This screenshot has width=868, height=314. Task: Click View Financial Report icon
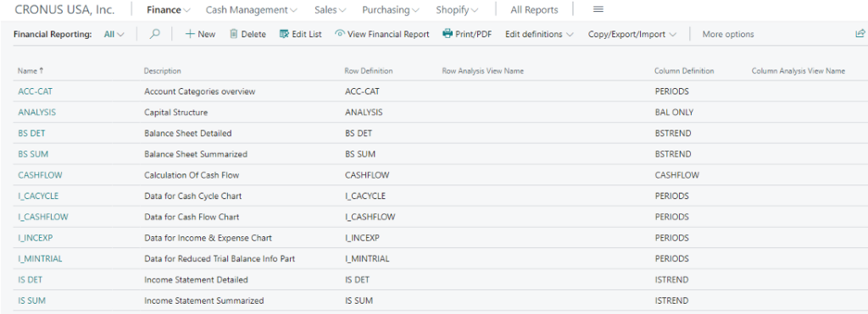coord(340,34)
